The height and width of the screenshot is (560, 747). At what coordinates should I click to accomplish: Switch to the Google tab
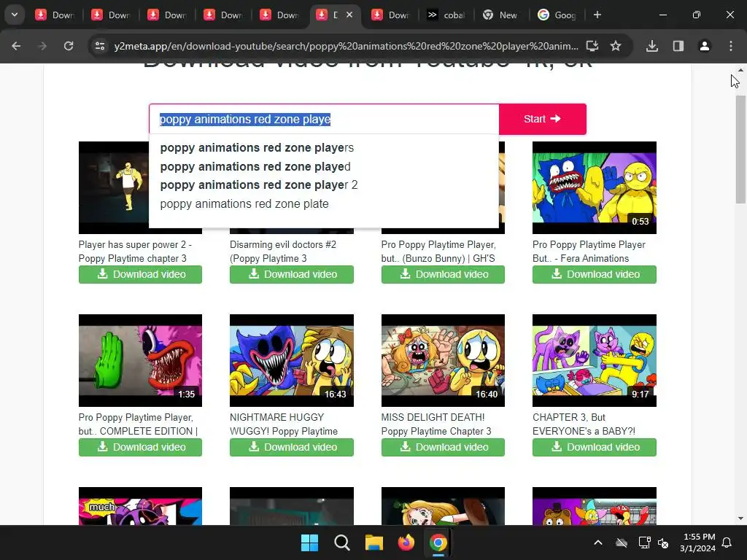[x=557, y=15]
